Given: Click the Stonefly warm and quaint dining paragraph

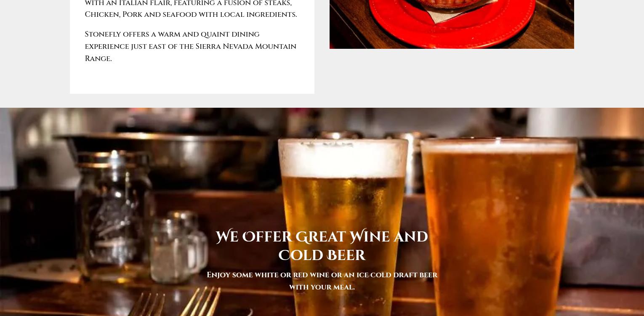Looking at the screenshot, I should (191, 46).
